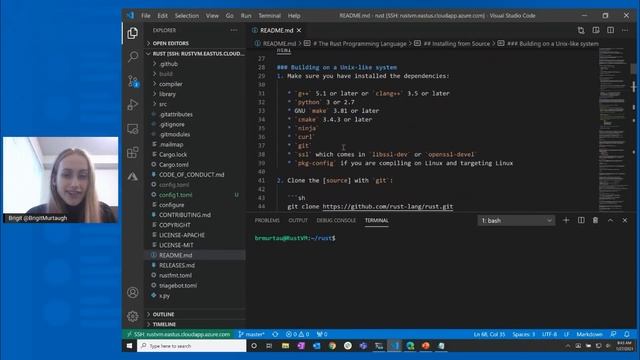The height and width of the screenshot is (360, 640).
Task: Open the Azure view in activity bar
Action: click(133, 176)
